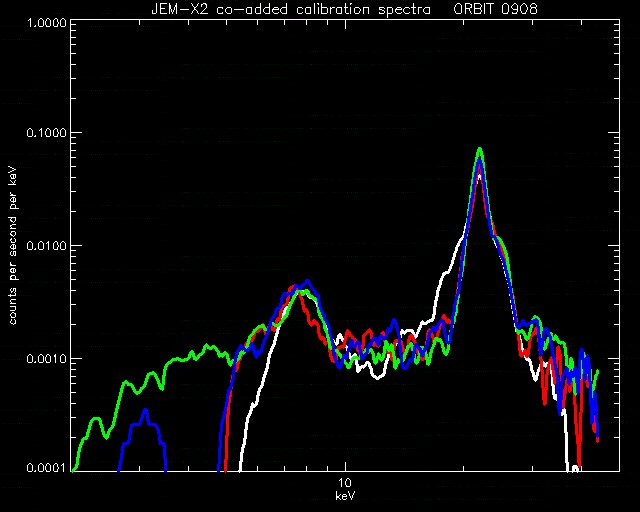
Task: Click the white curve's shoulder left of main peak
Action: coord(446,272)
